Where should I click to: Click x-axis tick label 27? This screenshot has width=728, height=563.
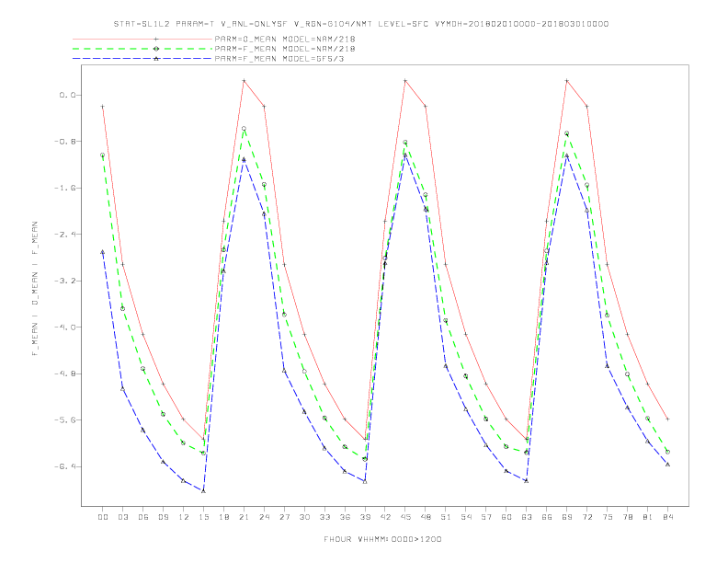point(284,517)
